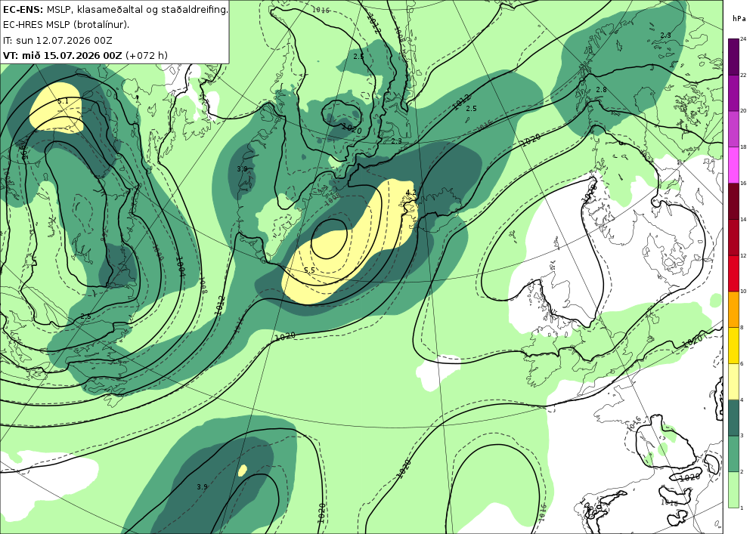This screenshot has height=534, width=756.
Task: Click the hPa unit label above legend
Action: click(739, 18)
